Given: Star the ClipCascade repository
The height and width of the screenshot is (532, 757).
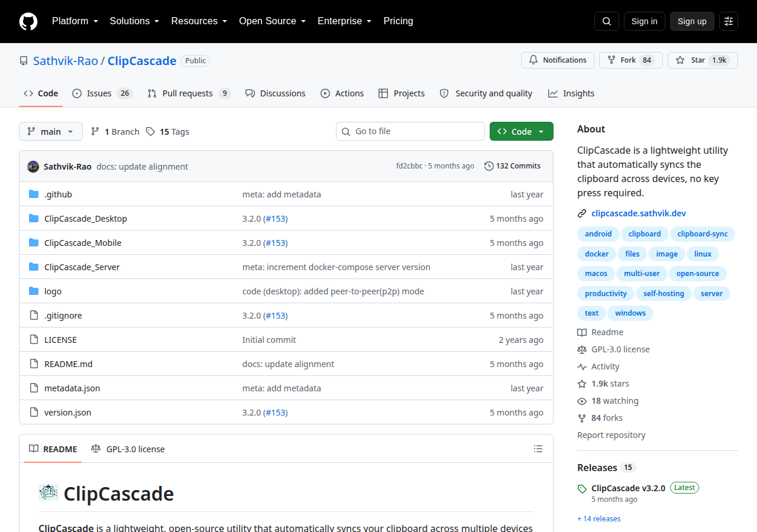Looking at the screenshot, I should pyautogui.click(x=703, y=60).
